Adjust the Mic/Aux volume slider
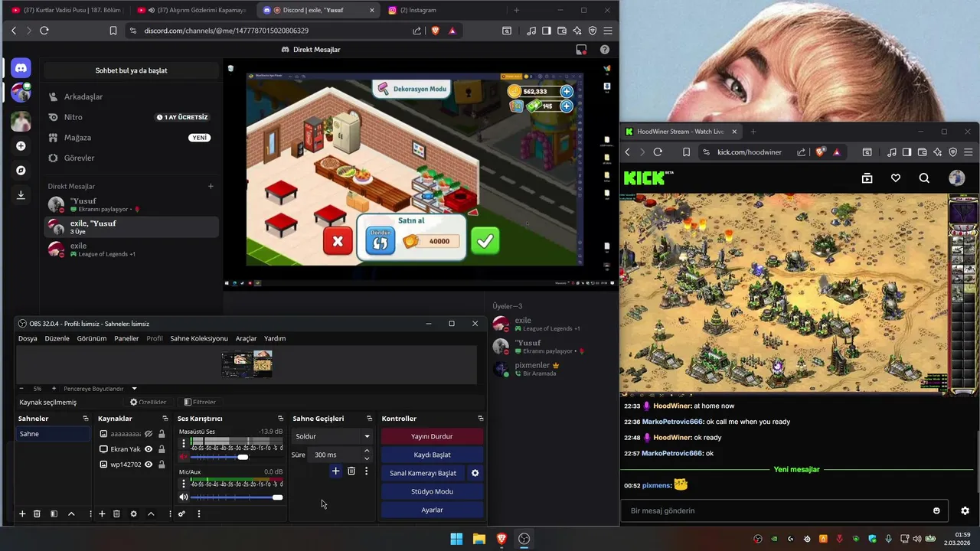The height and width of the screenshot is (551, 980). coord(237,497)
